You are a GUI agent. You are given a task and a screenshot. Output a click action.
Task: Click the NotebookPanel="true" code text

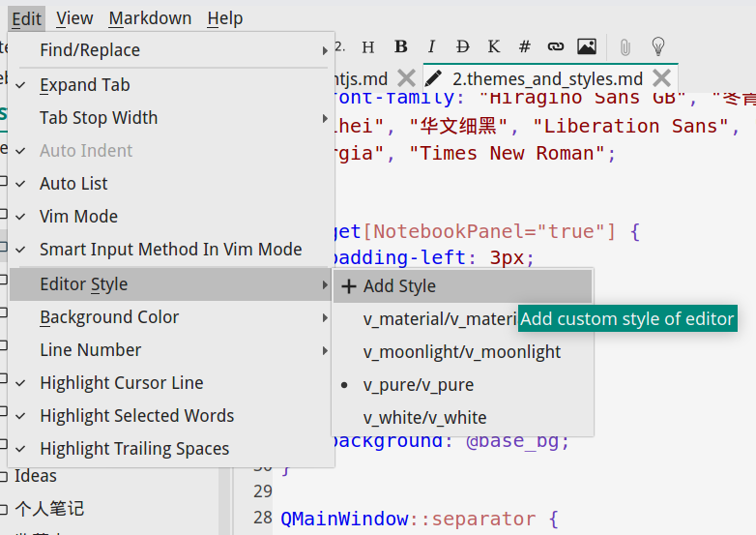(x=489, y=231)
